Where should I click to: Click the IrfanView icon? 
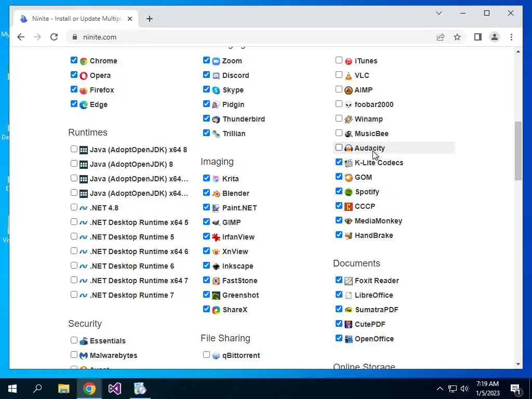coord(216,237)
